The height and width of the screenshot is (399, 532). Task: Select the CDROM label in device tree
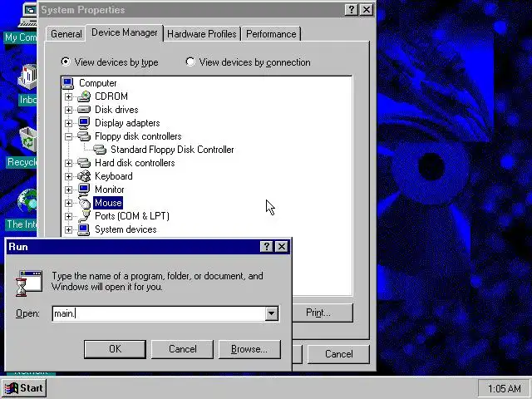pos(111,96)
